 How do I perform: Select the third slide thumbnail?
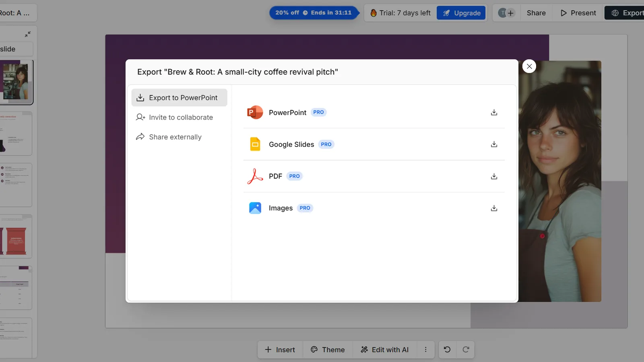16,185
